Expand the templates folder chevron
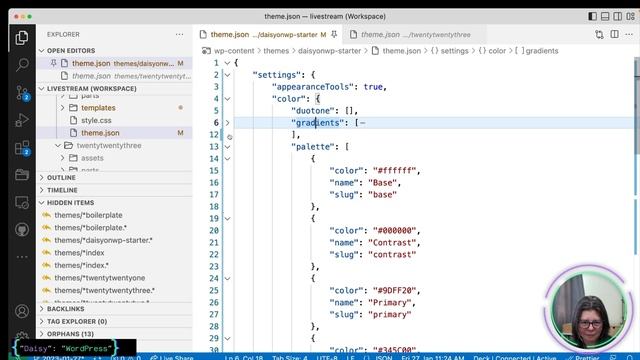The width and height of the screenshot is (640, 360). click(62, 108)
